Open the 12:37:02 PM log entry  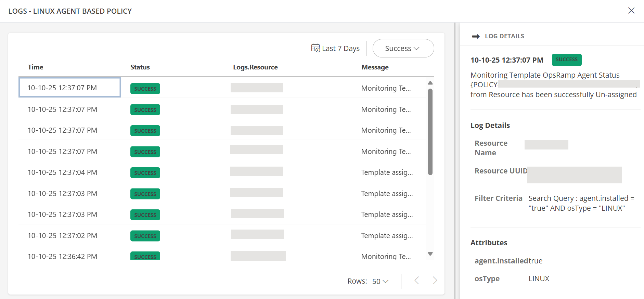tap(62, 236)
